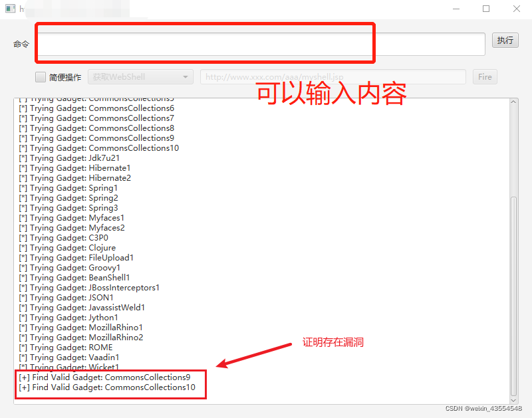Enable the 简便操作 checkbox
Screen dimensions: 532x418
[x=40, y=76]
